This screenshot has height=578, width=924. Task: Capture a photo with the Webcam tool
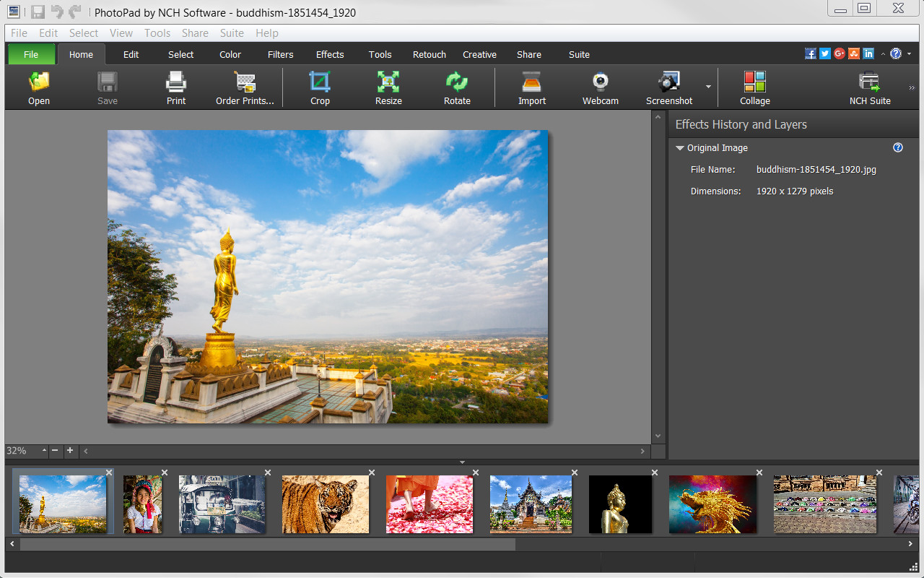600,87
